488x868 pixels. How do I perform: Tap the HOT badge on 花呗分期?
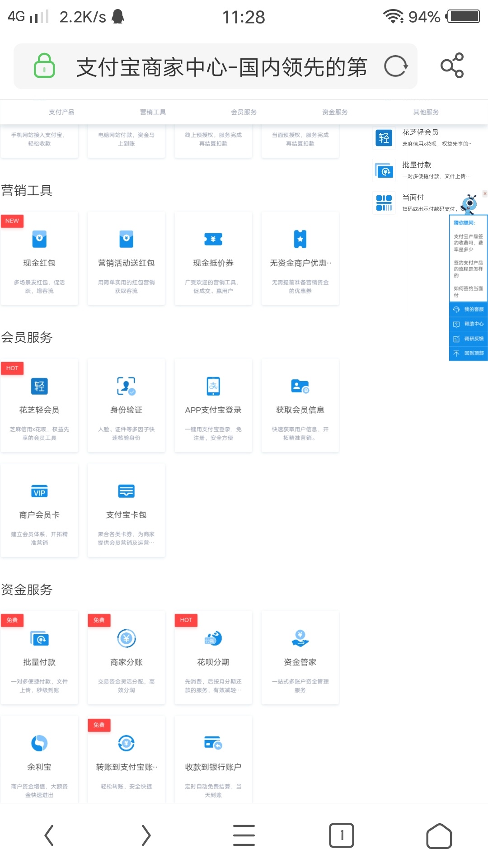point(186,620)
